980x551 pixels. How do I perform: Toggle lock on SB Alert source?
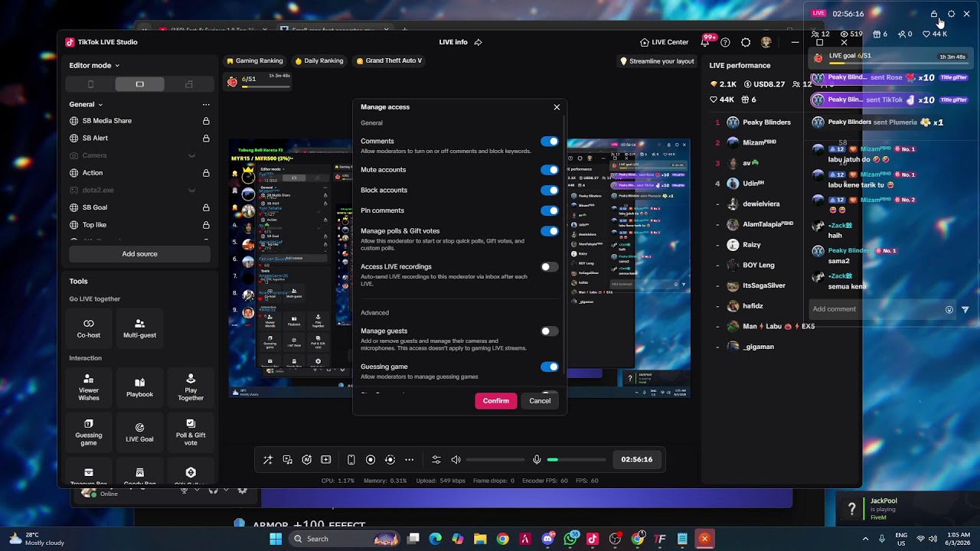point(206,139)
